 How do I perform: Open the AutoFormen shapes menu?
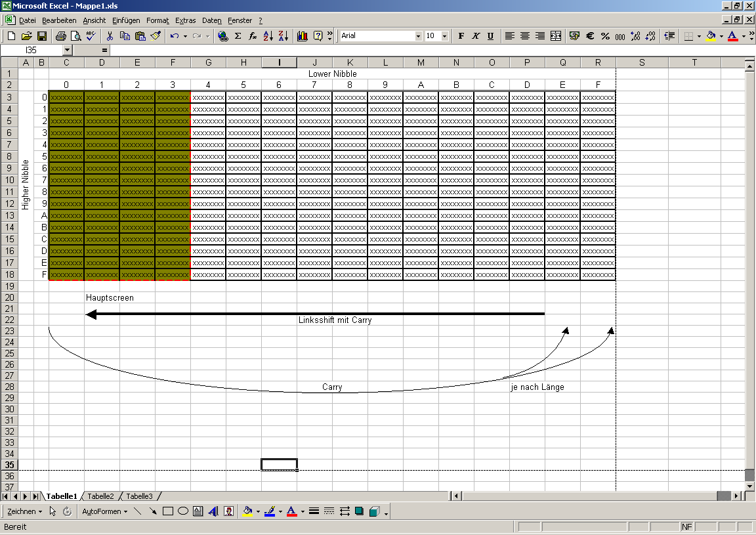(104, 511)
